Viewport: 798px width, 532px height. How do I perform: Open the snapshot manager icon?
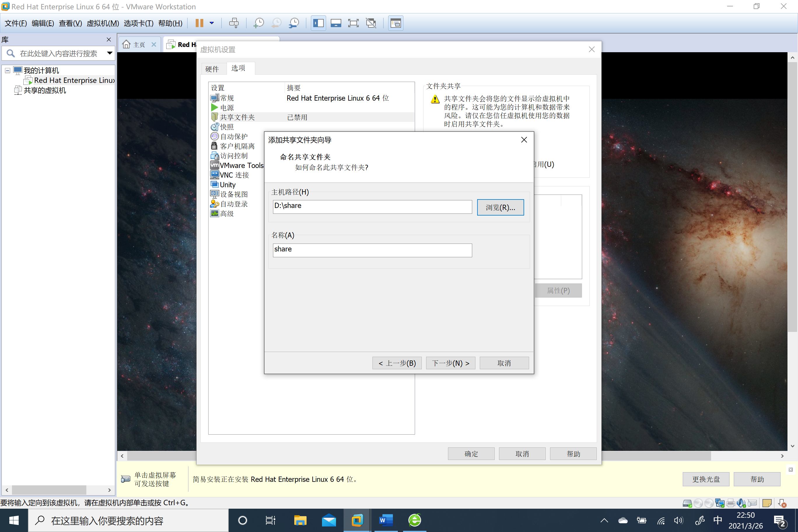click(294, 23)
